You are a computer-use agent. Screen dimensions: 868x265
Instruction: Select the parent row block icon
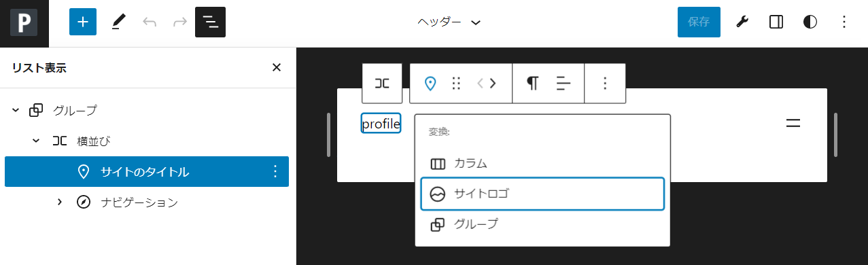(382, 83)
